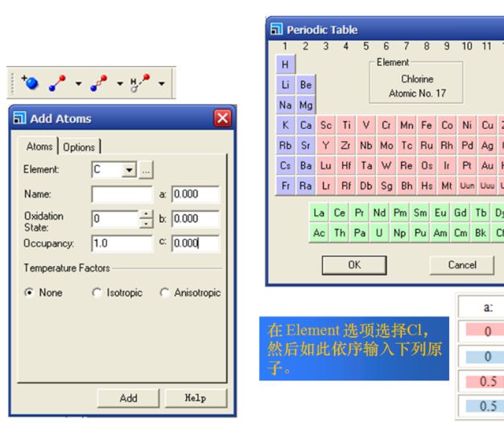Switch to the Atoms tab
The image size is (504, 423).
pyautogui.click(x=39, y=147)
